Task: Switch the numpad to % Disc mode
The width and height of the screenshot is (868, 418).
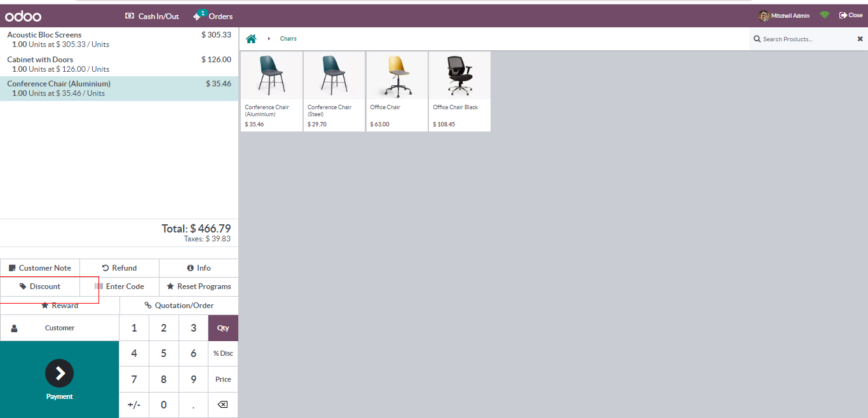Action: [223, 353]
